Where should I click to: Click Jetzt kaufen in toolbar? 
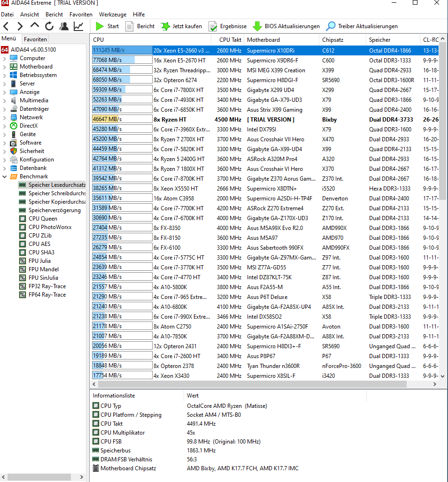coord(181,26)
